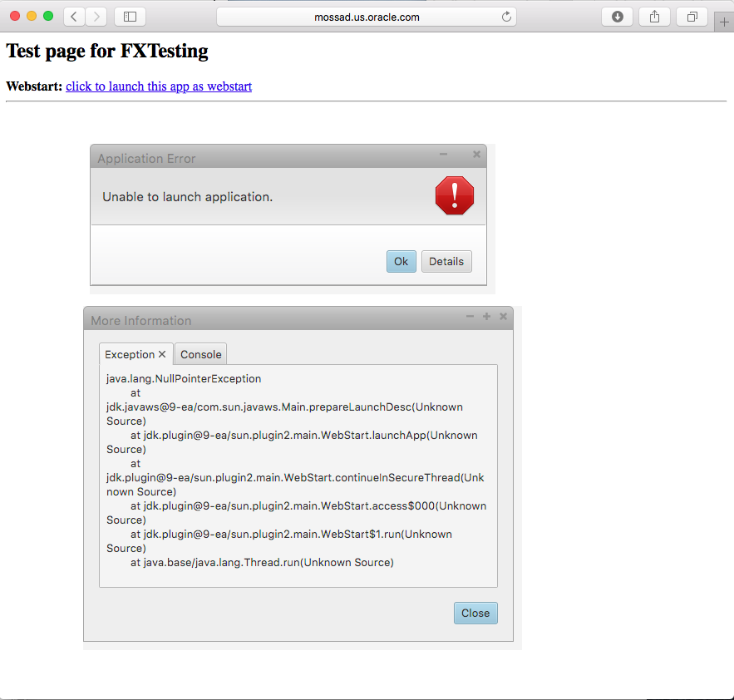Click the mossad.us.oracle.com address bar
734x700 pixels.
coord(366,17)
